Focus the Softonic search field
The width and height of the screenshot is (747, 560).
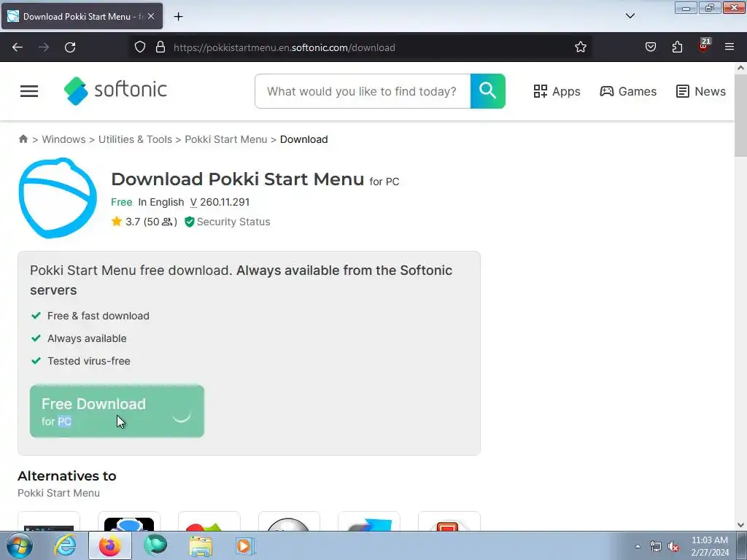(x=363, y=91)
